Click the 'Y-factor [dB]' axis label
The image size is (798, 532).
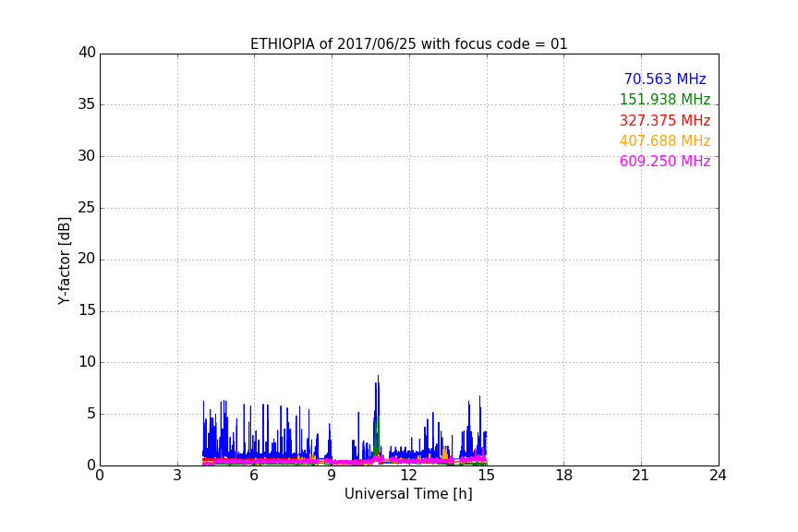64,261
